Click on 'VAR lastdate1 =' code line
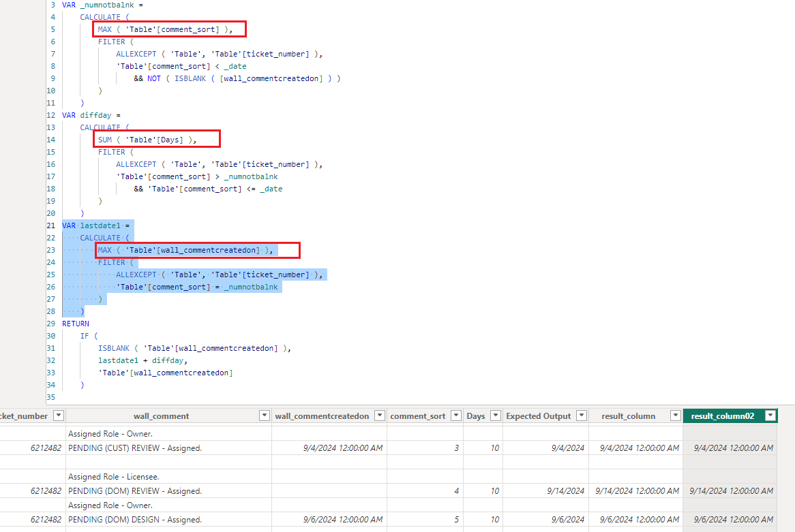The height and width of the screenshot is (532, 795). point(96,225)
